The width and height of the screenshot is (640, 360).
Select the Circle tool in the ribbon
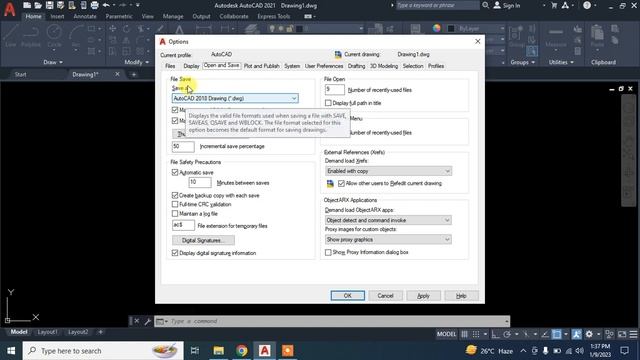tap(54, 36)
